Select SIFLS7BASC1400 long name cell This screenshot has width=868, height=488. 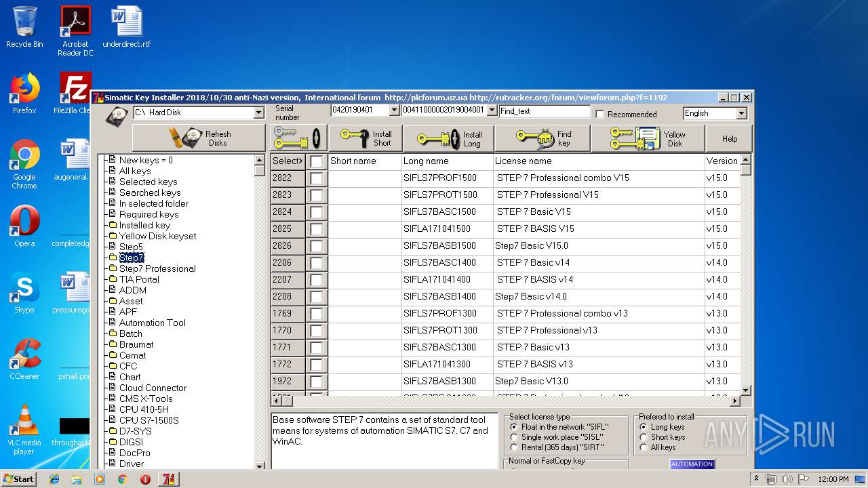tap(448, 263)
